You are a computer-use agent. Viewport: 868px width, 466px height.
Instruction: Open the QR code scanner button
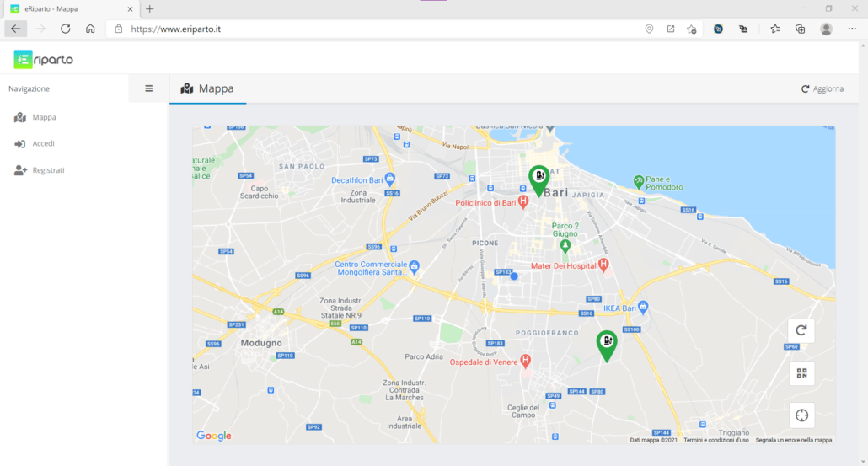tap(801, 373)
